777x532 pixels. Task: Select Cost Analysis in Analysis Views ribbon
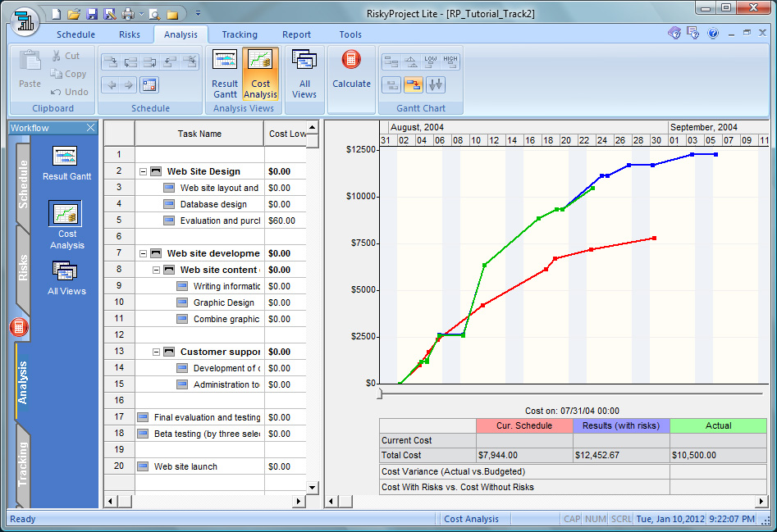(261, 74)
